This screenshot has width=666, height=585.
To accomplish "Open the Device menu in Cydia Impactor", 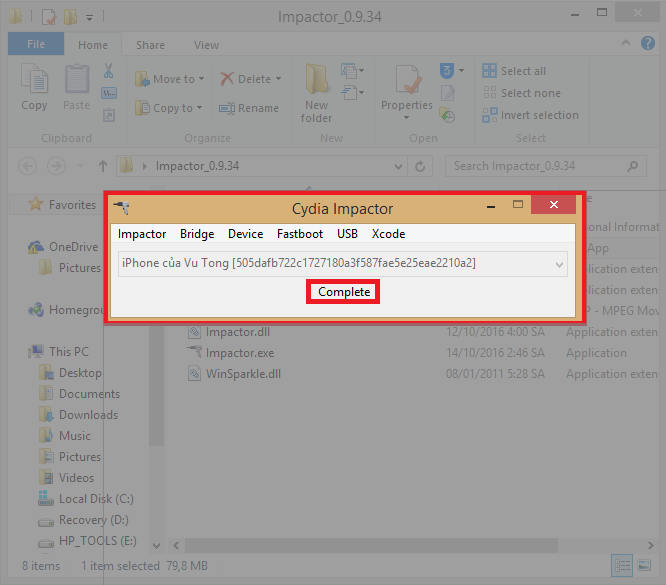I will (x=246, y=234).
